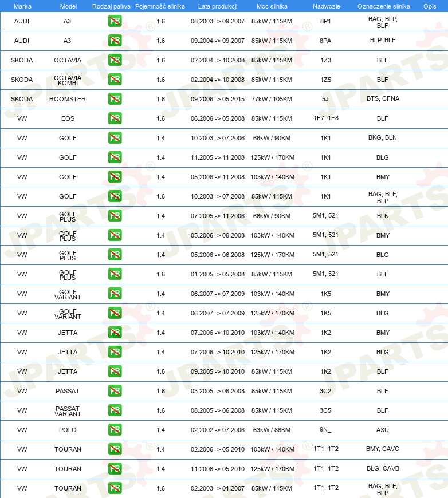
Task: Click the Pojemność silnika column header
Action: click(160, 6)
